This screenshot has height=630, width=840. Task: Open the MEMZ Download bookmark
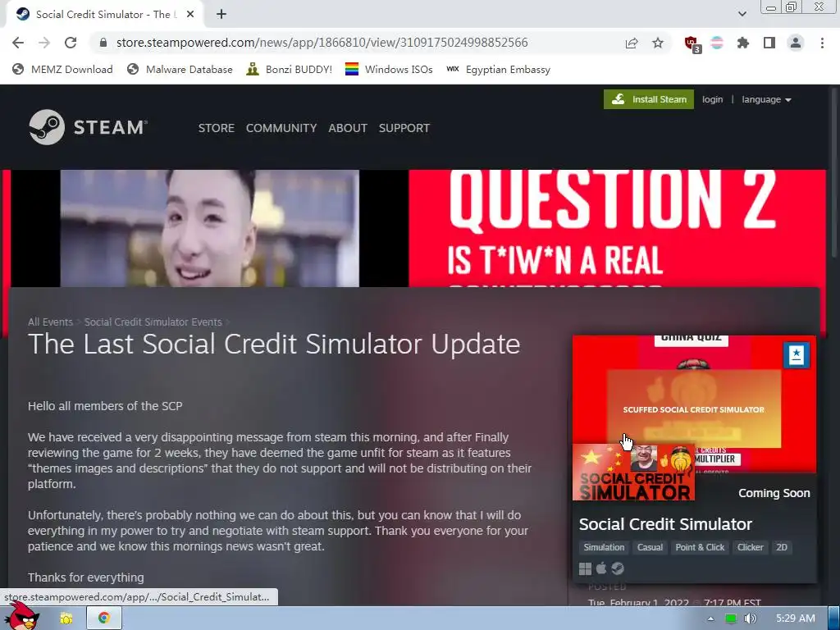[62, 69]
